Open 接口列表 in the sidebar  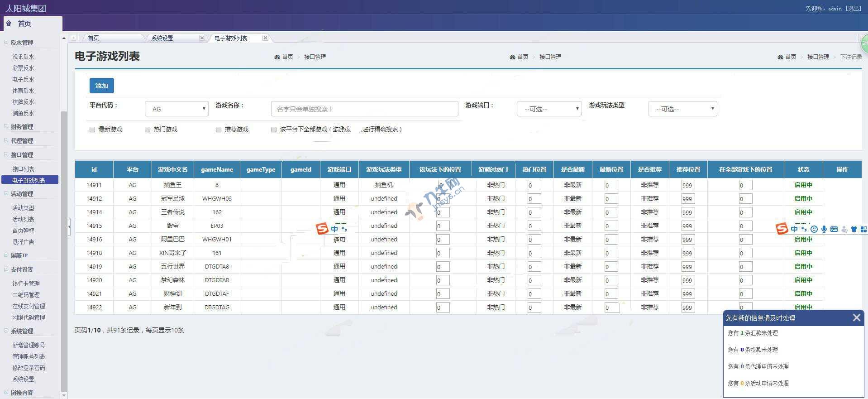coord(23,169)
